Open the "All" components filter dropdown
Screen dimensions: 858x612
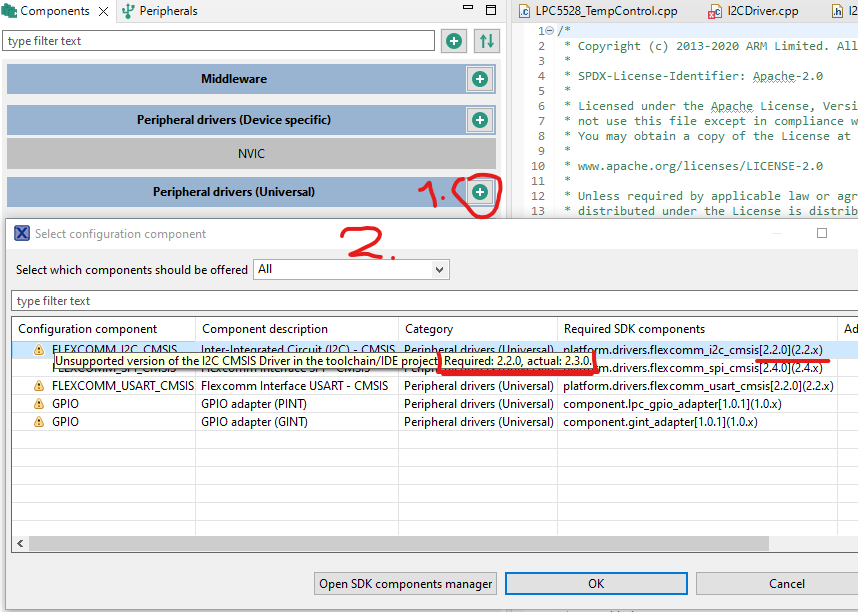(440, 269)
